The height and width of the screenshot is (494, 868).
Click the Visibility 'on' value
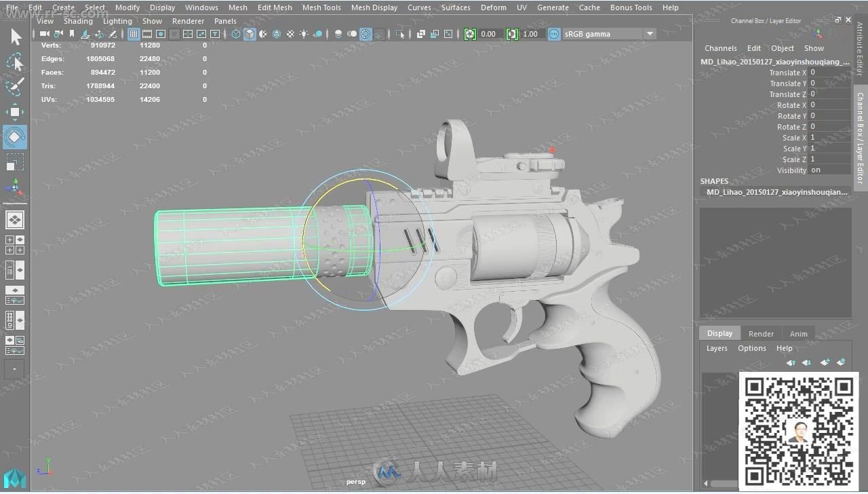click(x=830, y=170)
